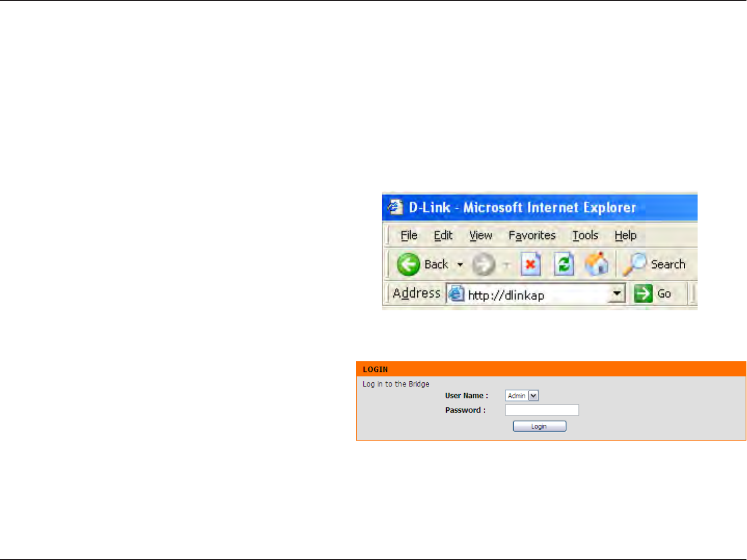This screenshot has height=560, width=747.
Task: Click the Back button label
Action: (436, 265)
